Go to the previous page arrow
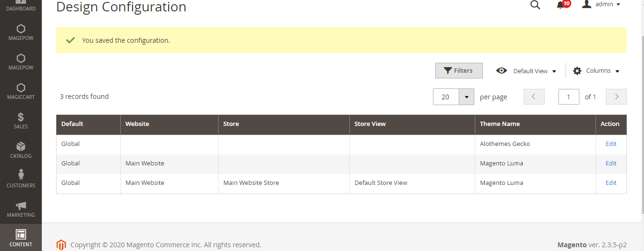Image resolution: width=644 pixels, height=251 pixels. 534,97
